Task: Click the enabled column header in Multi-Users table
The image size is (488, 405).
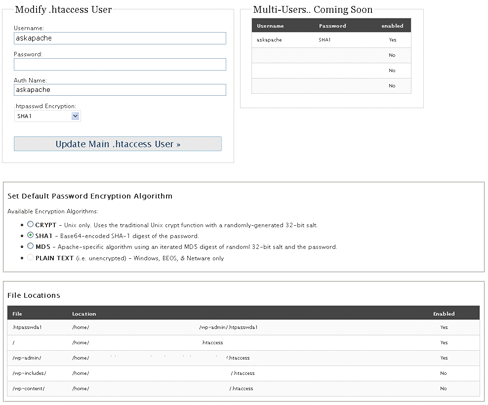Action: 392,26
